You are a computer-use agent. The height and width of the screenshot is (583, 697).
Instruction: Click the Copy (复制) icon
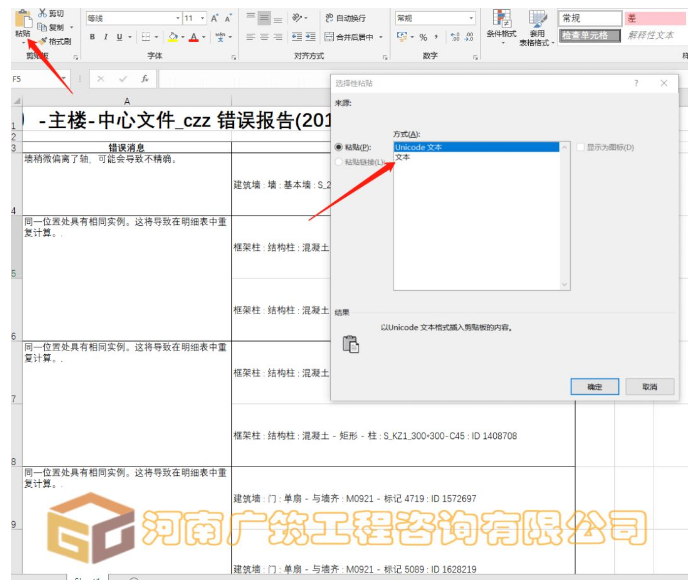(42, 27)
